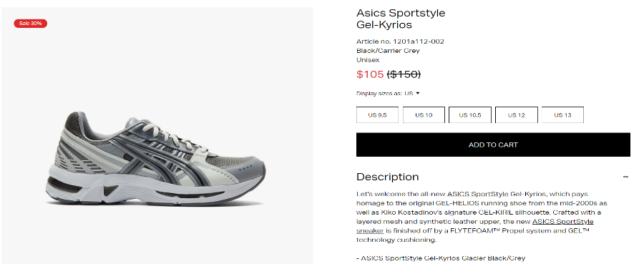Image resolution: width=644 pixels, height=264 pixels.
Task: Click the Unisex label
Action: coord(368,60)
